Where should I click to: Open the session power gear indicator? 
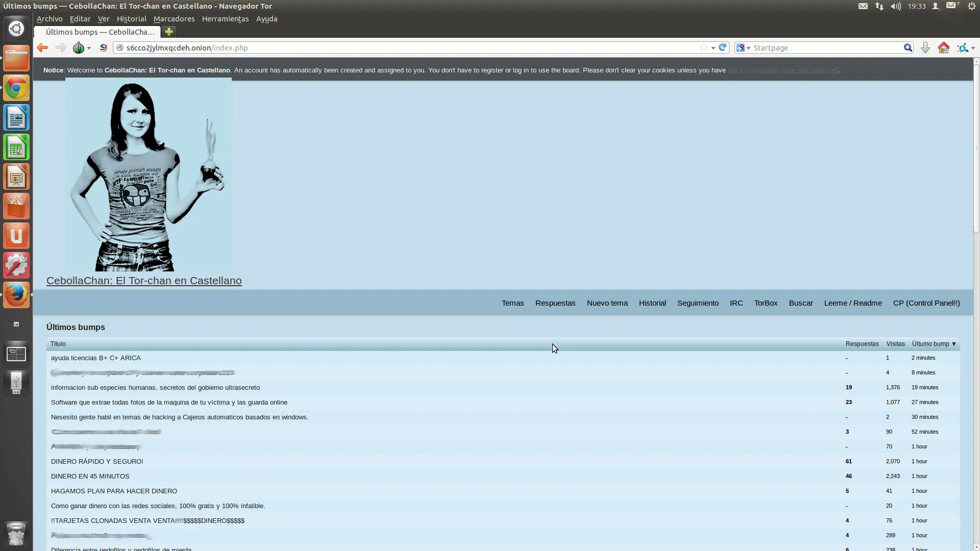[972, 6]
